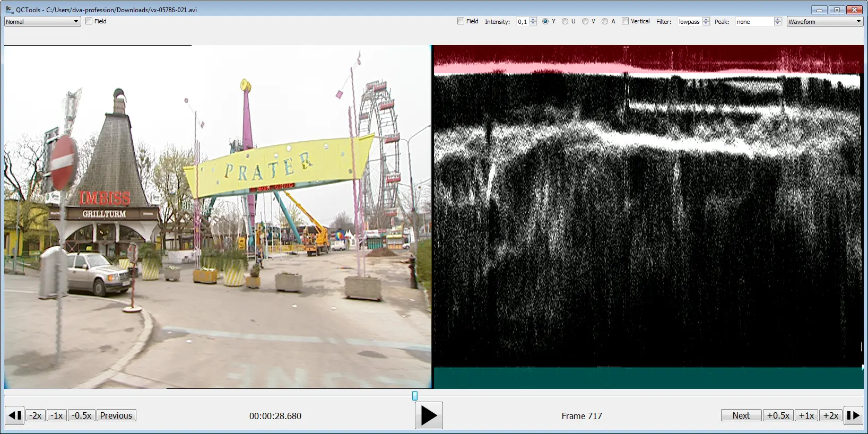Select the U channel radio button
Viewport: 868px width, 434px height.
point(565,21)
